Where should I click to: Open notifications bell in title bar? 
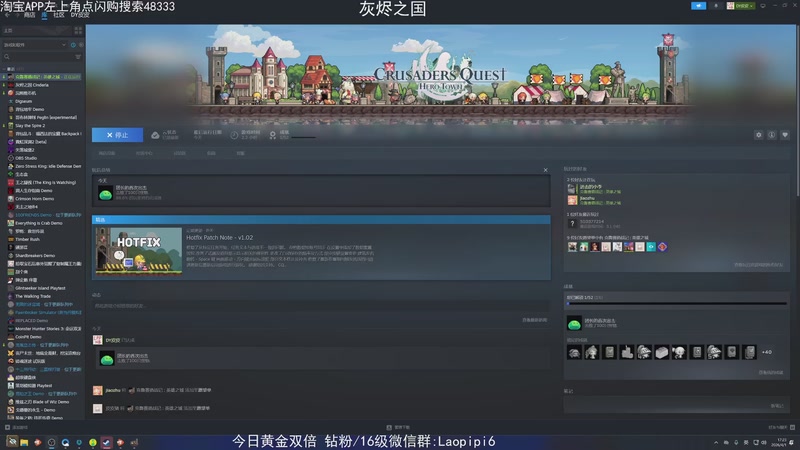pos(715,6)
